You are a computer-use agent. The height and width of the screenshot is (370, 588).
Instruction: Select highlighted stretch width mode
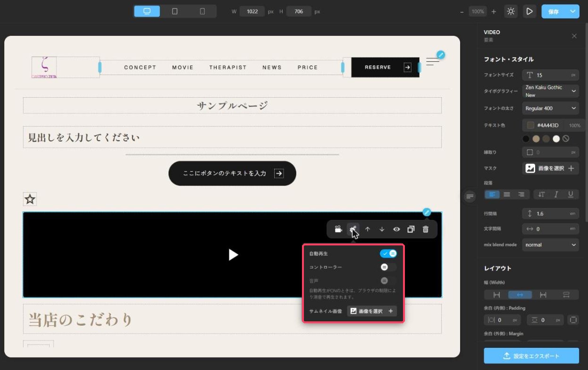(520, 294)
